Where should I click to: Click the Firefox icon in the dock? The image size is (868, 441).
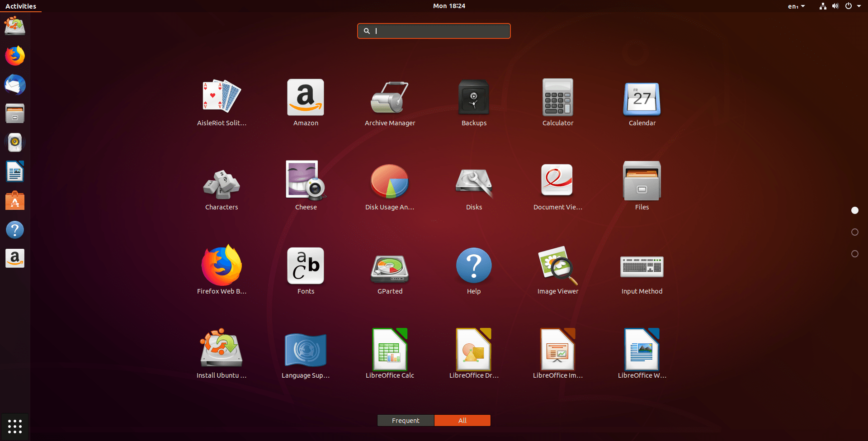pos(15,56)
